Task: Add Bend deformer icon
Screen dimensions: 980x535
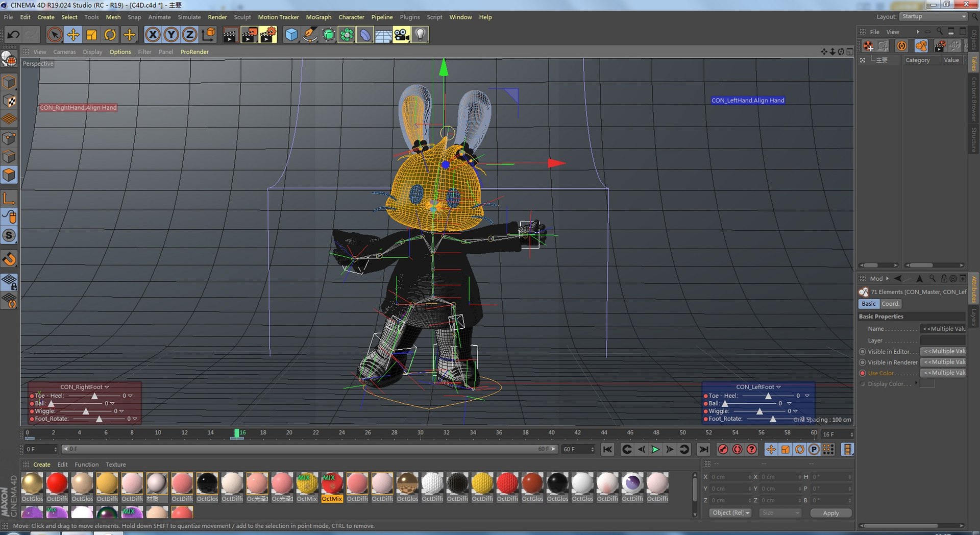Action: pyautogui.click(x=365, y=35)
